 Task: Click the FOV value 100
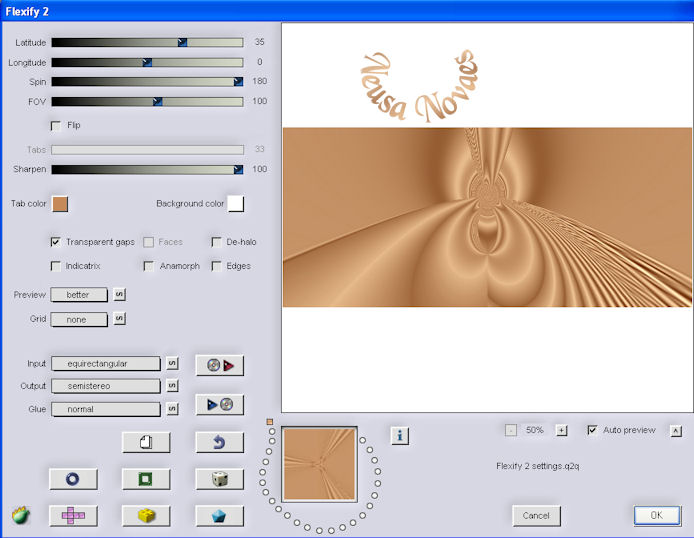(x=259, y=101)
